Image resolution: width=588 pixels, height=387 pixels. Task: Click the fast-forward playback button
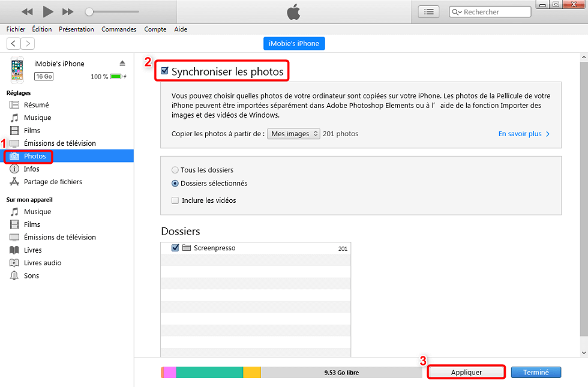(x=67, y=12)
